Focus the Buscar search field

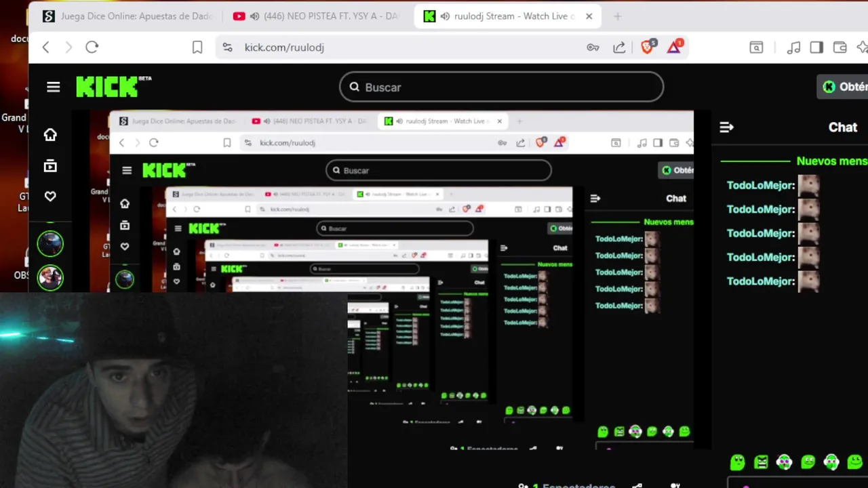(x=501, y=87)
